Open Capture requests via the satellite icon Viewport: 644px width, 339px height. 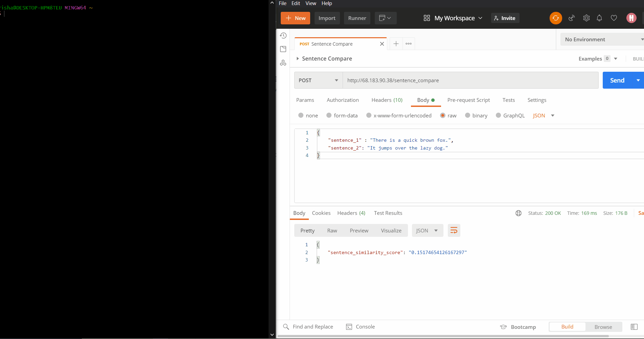click(572, 18)
